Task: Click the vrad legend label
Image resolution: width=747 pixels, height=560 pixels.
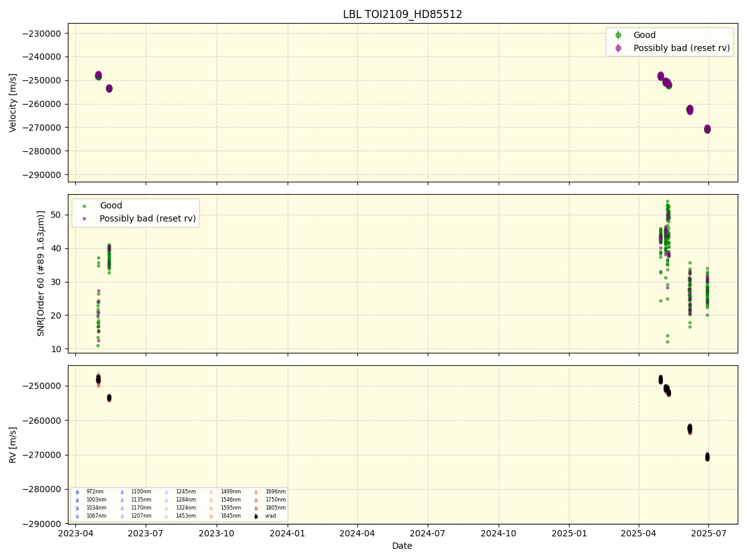Action: 270,516
